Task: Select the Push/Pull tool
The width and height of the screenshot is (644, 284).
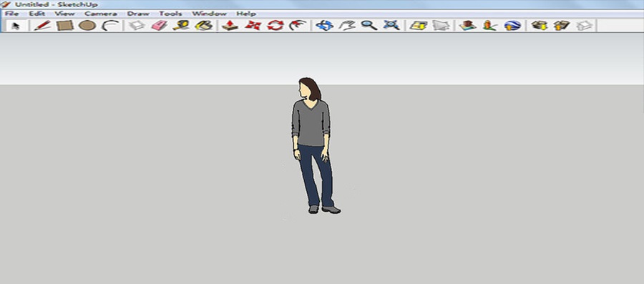Action: 230,26
